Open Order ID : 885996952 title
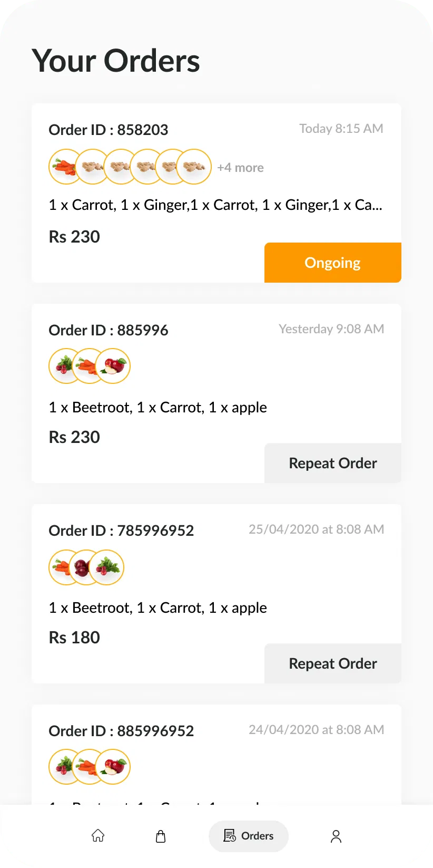 121,731
